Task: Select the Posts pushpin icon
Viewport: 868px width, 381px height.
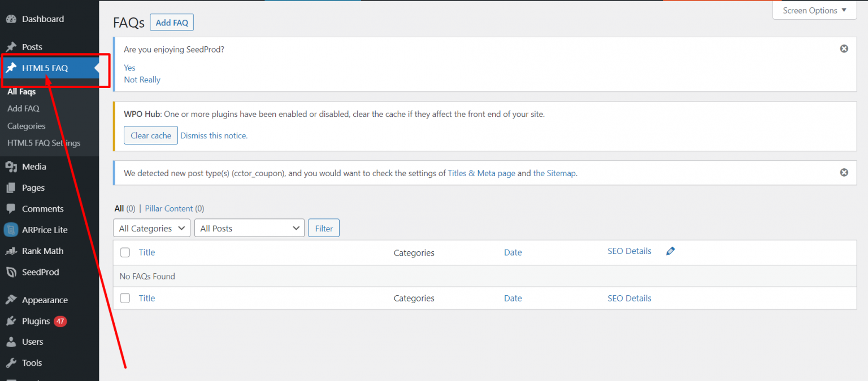Action: 11,46
